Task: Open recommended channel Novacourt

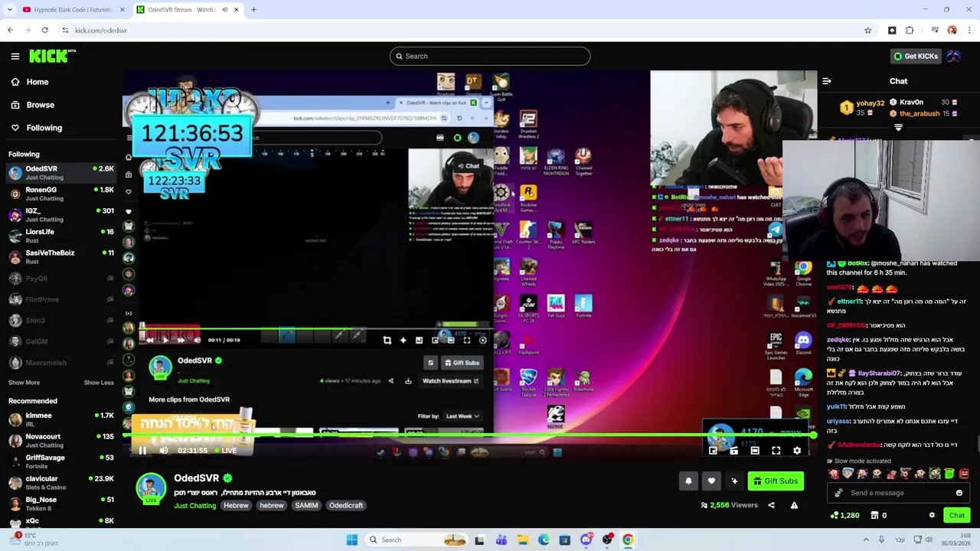Action: [61, 441]
